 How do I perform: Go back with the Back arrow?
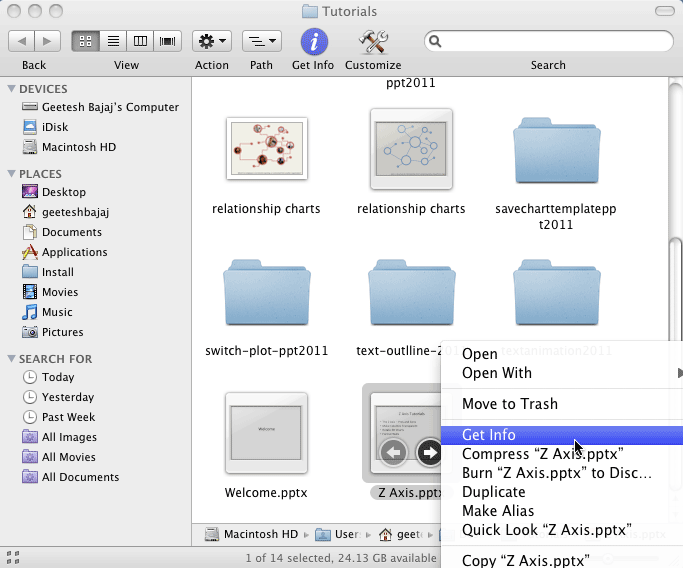click(21, 41)
